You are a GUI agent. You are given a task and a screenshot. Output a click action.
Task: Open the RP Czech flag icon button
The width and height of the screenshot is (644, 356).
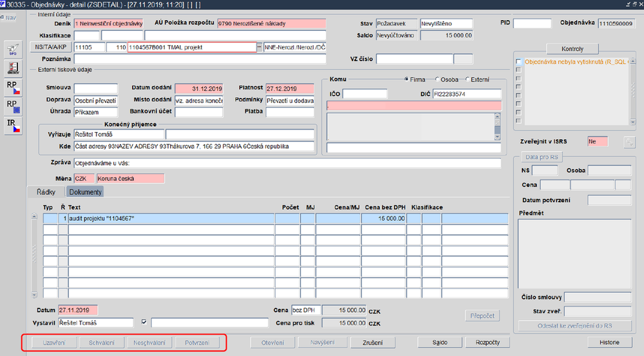click(13, 87)
